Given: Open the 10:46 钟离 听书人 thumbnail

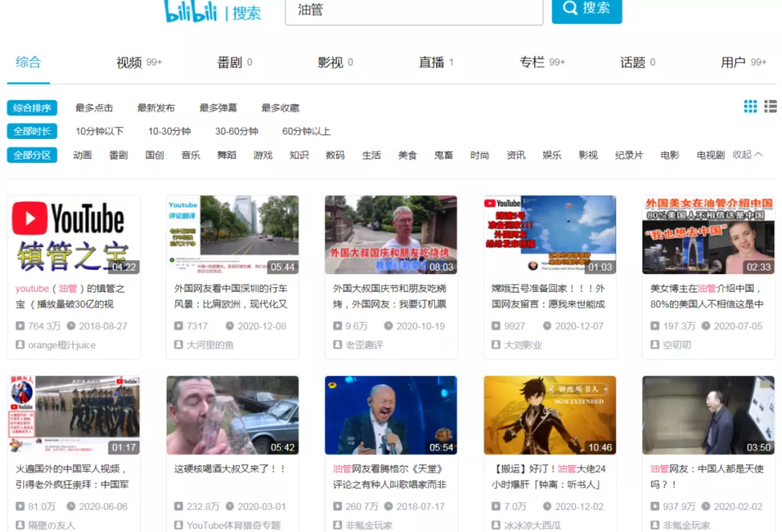Looking at the screenshot, I should pyautogui.click(x=550, y=415).
